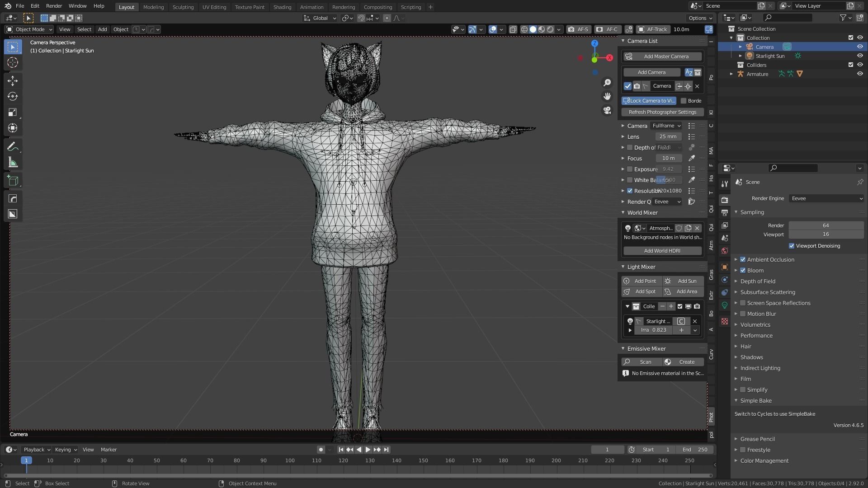This screenshot has height=488, width=868.
Task: Toggle camera view icon in viewport
Action: 607,110
